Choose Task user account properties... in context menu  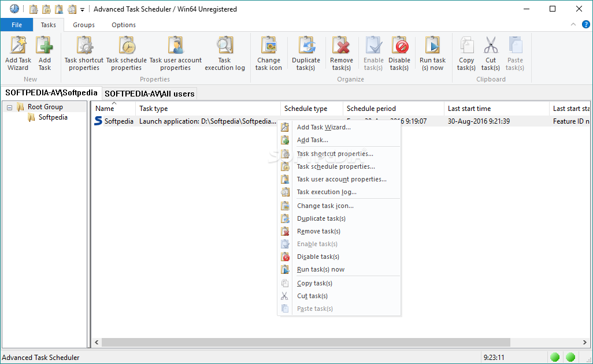[339, 180]
